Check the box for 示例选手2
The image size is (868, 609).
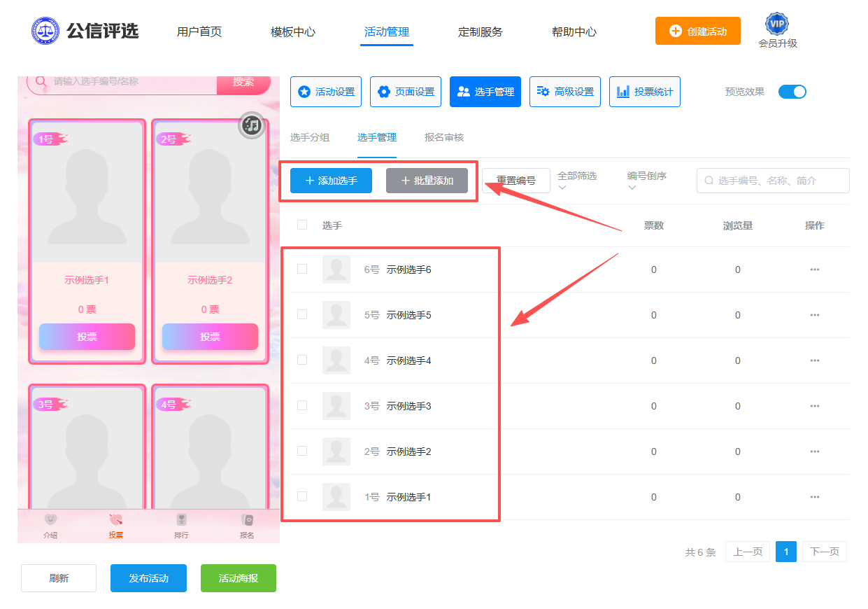pos(302,451)
